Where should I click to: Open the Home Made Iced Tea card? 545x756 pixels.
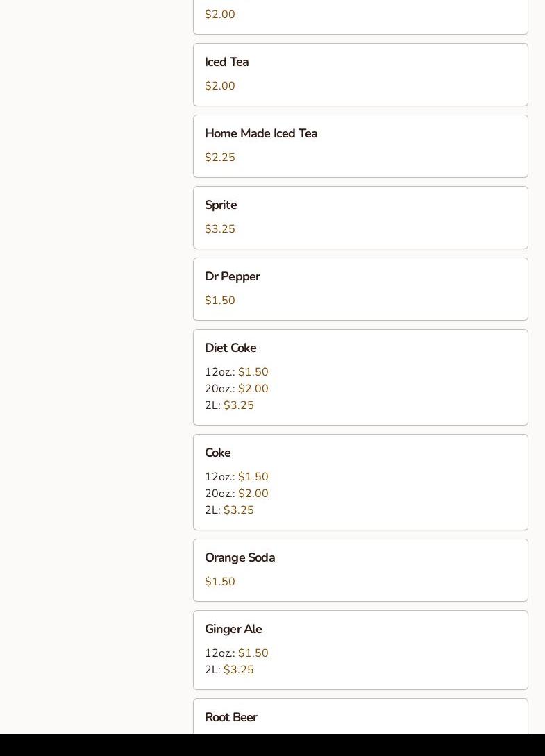[360, 146]
